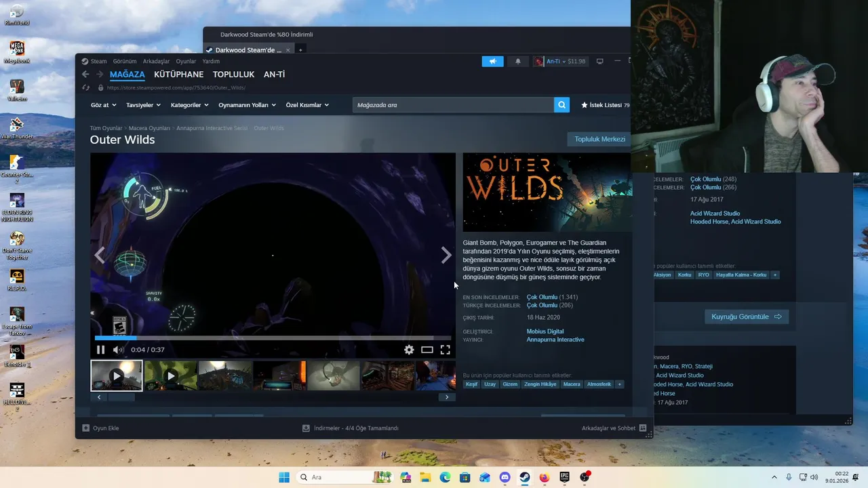Open the Yardım menu

click(211, 61)
